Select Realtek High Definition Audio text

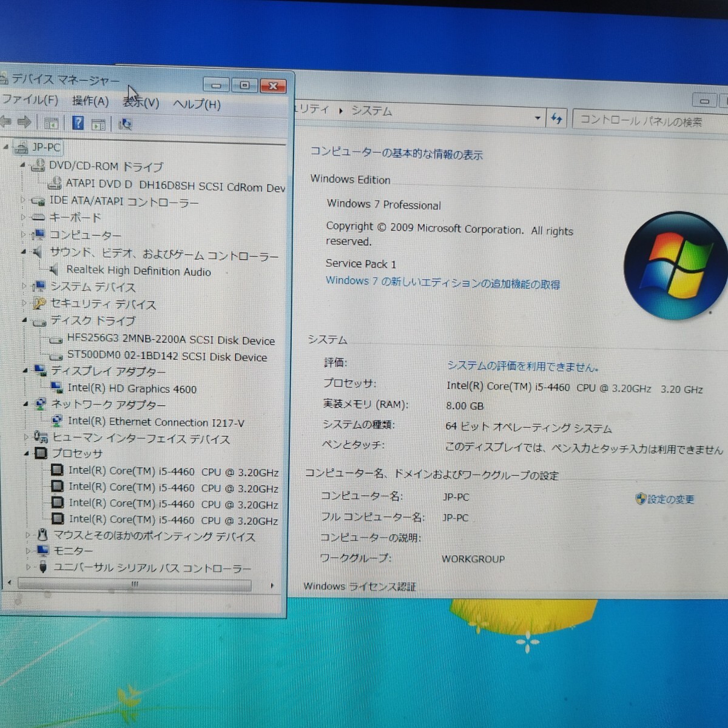[x=139, y=271]
